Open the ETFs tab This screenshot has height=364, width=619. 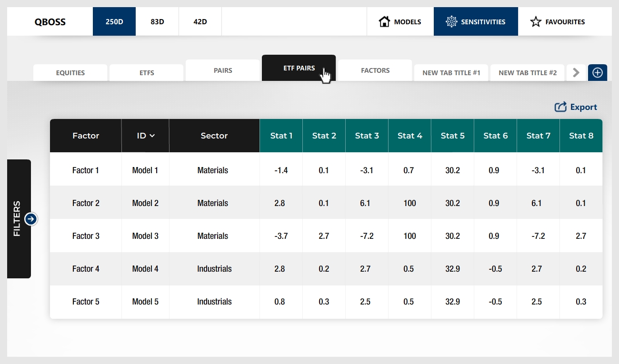point(147,73)
